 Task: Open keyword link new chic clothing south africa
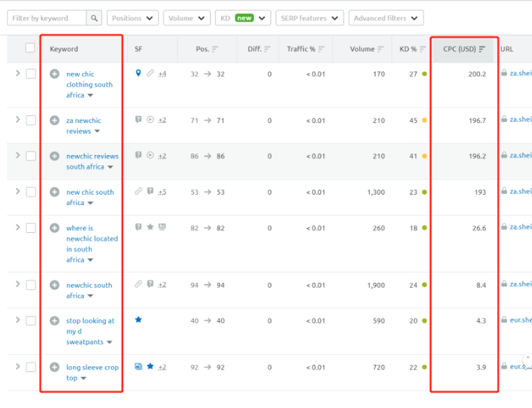click(x=89, y=84)
